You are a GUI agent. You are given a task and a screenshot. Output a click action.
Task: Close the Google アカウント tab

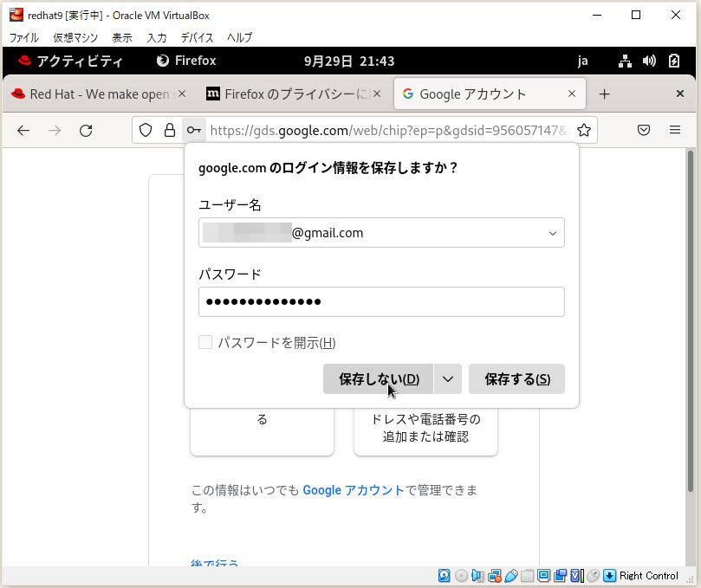coord(571,94)
